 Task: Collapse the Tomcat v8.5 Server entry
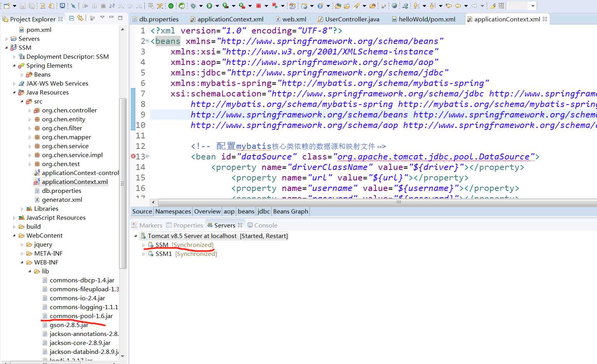[x=136, y=236]
